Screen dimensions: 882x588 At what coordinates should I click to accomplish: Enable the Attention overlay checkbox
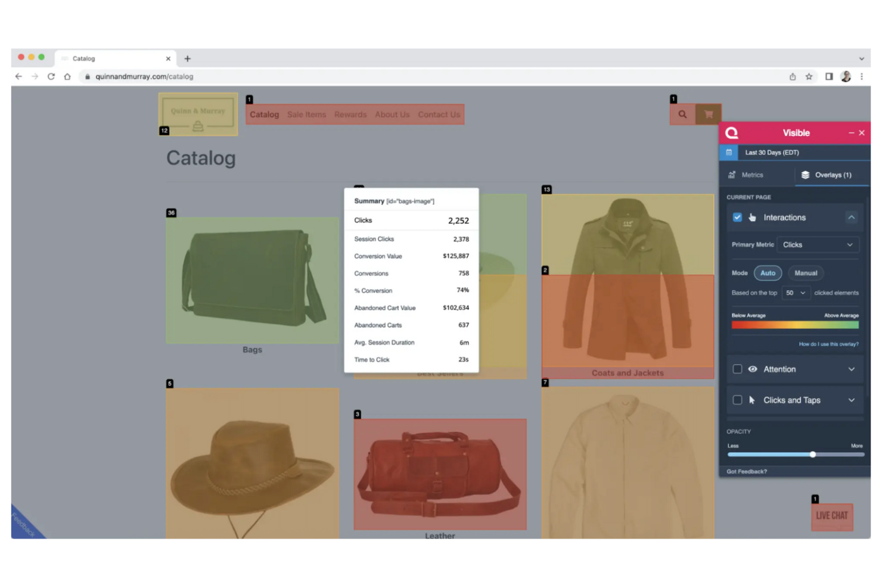[x=737, y=369]
